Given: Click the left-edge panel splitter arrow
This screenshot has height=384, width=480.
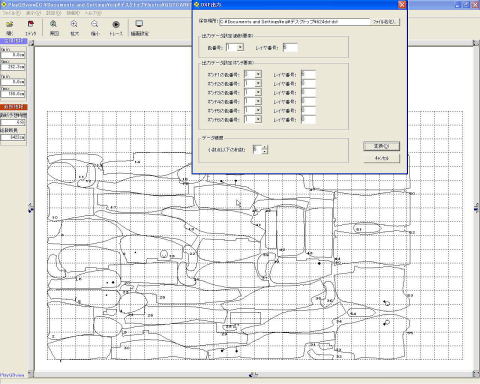Looking at the screenshot, I should [x=31, y=208].
